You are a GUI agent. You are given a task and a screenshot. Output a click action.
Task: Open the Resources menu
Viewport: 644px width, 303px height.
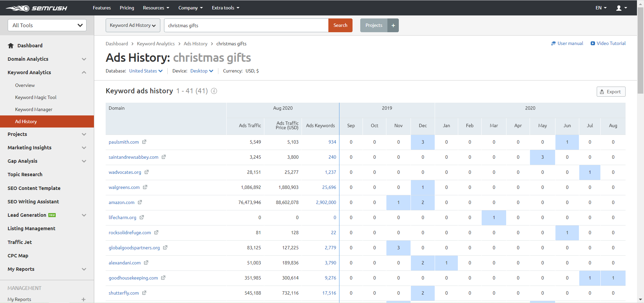click(156, 8)
